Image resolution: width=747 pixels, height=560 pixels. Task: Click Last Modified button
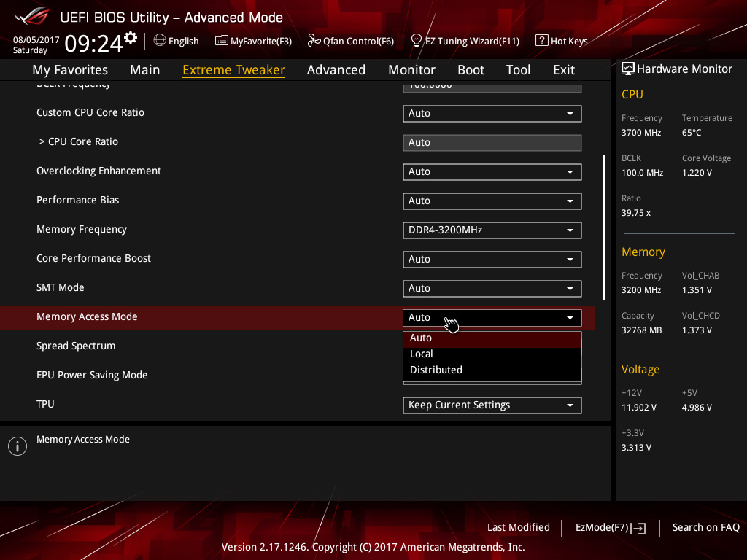519,528
